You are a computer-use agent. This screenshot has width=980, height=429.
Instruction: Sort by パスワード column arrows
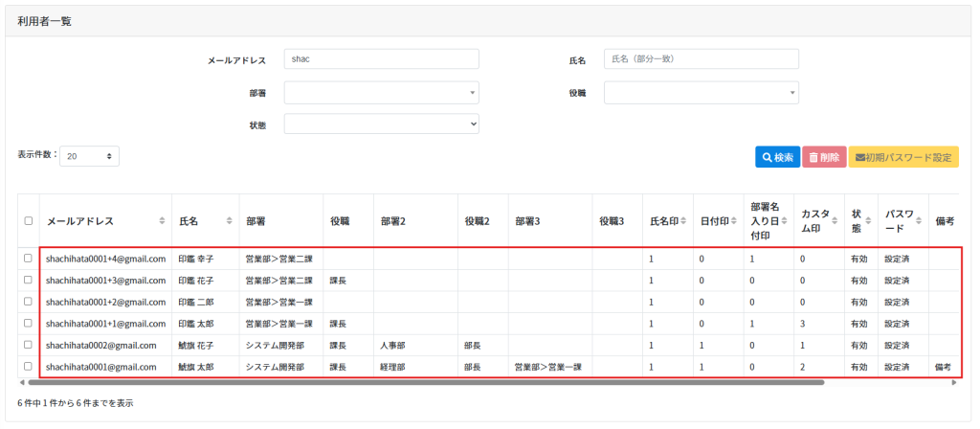pos(918,221)
